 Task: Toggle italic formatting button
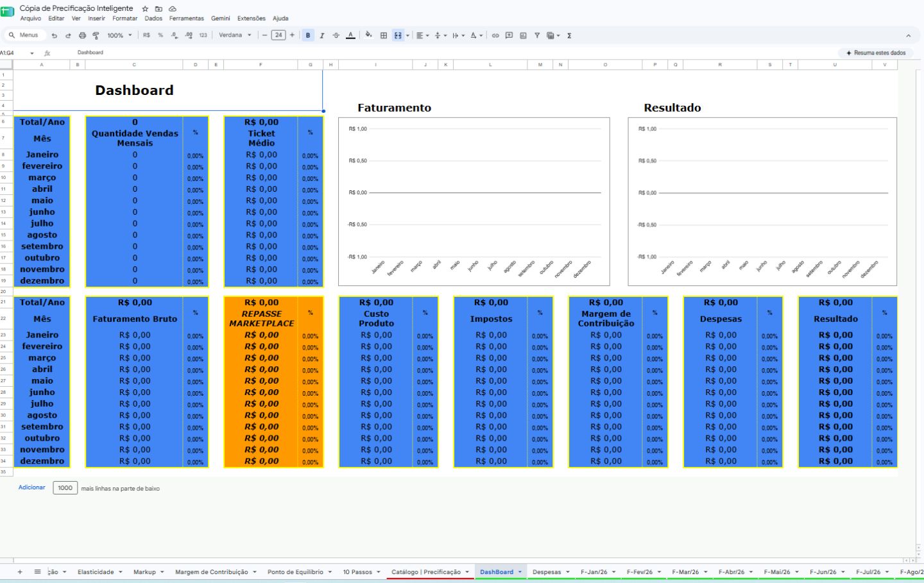[322, 36]
